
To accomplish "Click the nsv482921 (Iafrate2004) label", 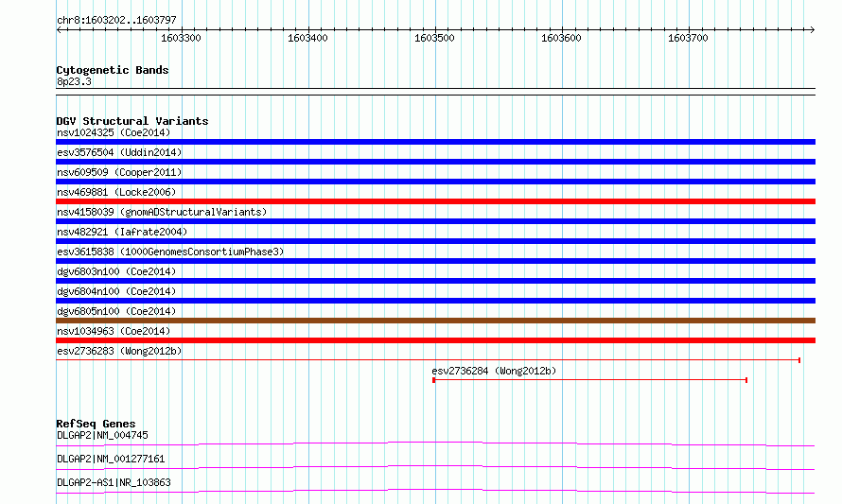I will click(x=122, y=232).
